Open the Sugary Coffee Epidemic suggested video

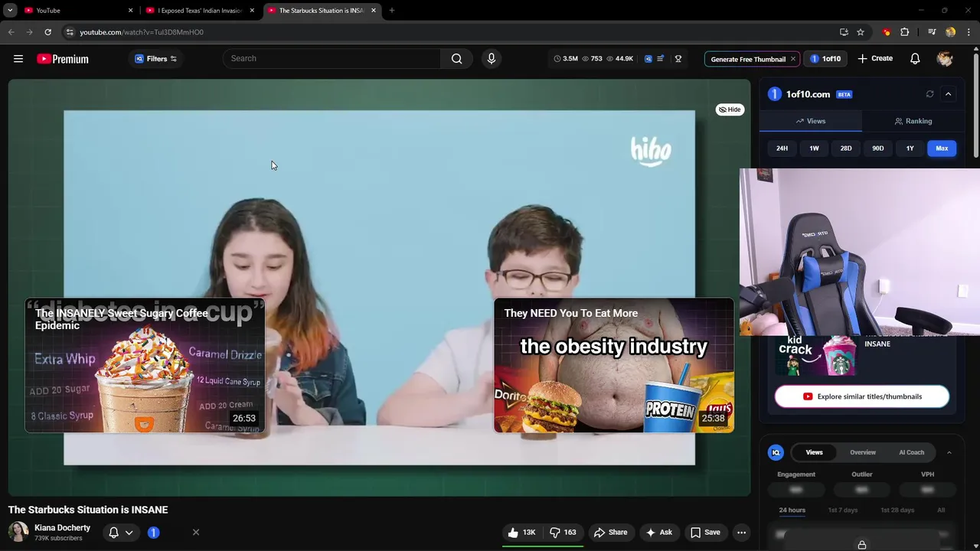tap(145, 366)
